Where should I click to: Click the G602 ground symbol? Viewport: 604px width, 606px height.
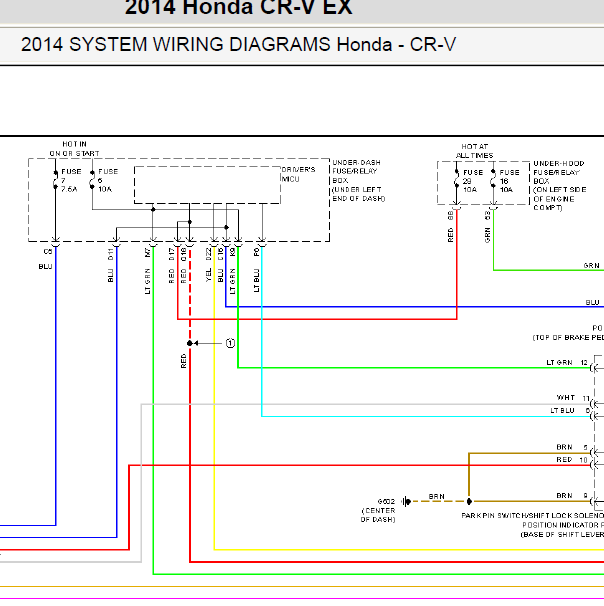(406, 502)
